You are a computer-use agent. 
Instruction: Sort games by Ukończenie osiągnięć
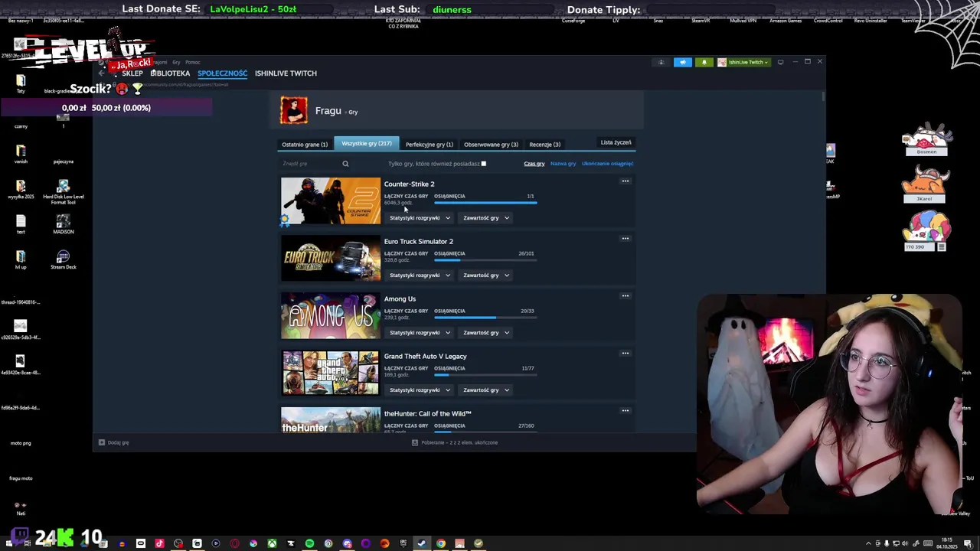coord(607,164)
